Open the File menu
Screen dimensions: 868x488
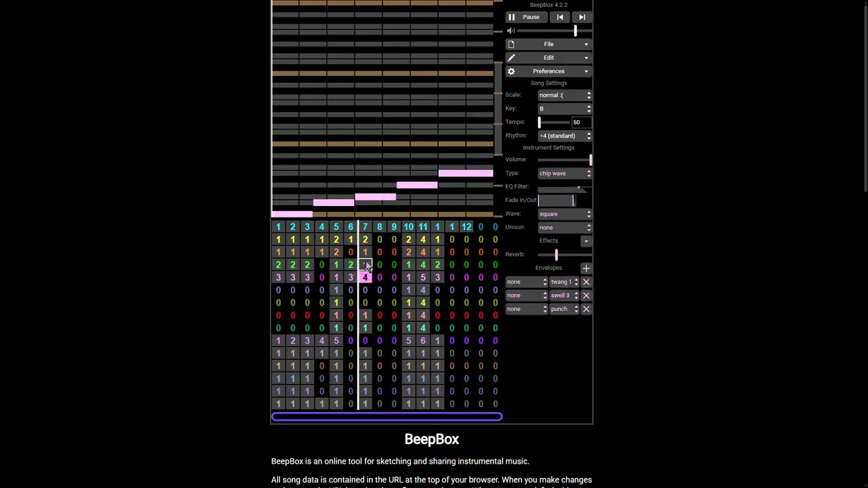(549, 44)
